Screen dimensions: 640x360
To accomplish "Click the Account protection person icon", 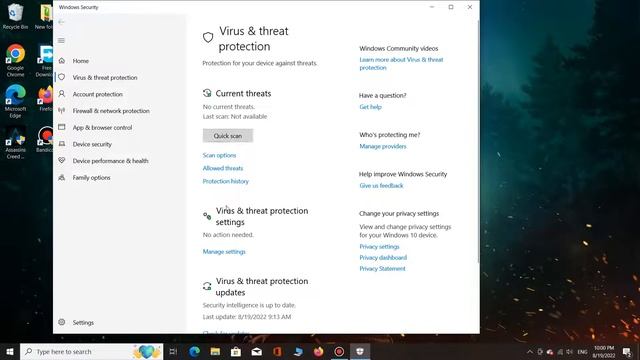I will tap(62, 94).
